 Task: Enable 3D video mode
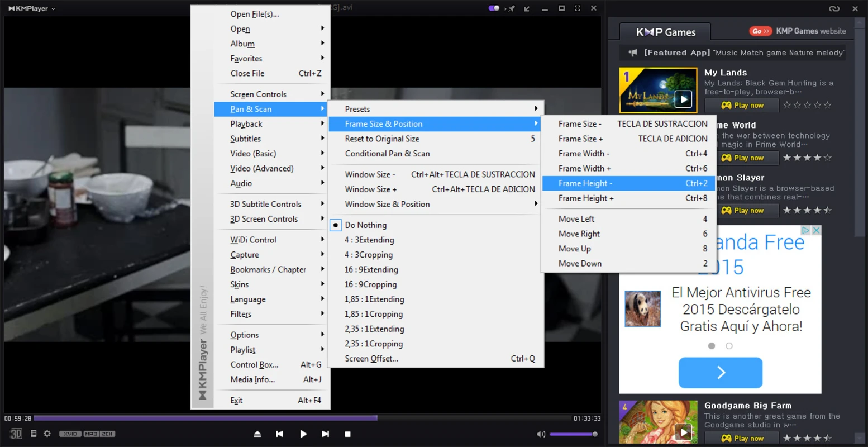(x=15, y=433)
